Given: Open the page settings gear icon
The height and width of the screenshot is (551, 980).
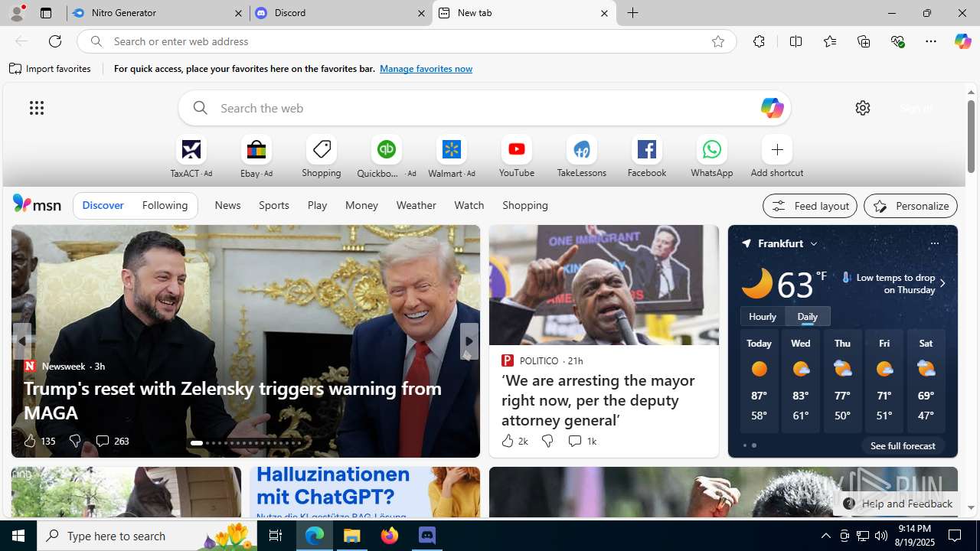Looking at the screenshot, I should 863,108.
